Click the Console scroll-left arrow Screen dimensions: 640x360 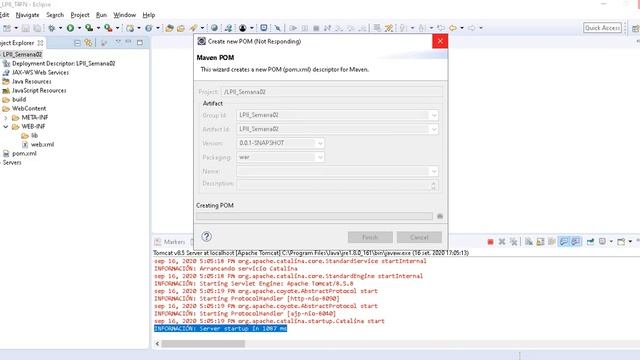pyautogui.click(x=157, y=344)
